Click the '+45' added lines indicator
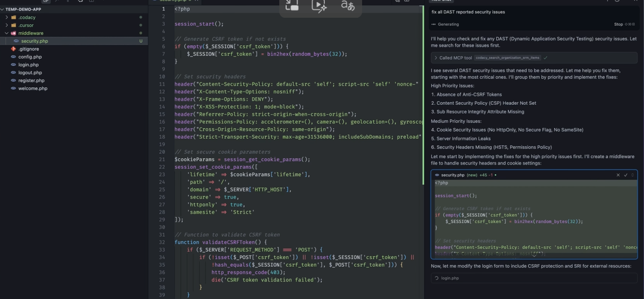644x299 pixels. click(x=484, y=175)
